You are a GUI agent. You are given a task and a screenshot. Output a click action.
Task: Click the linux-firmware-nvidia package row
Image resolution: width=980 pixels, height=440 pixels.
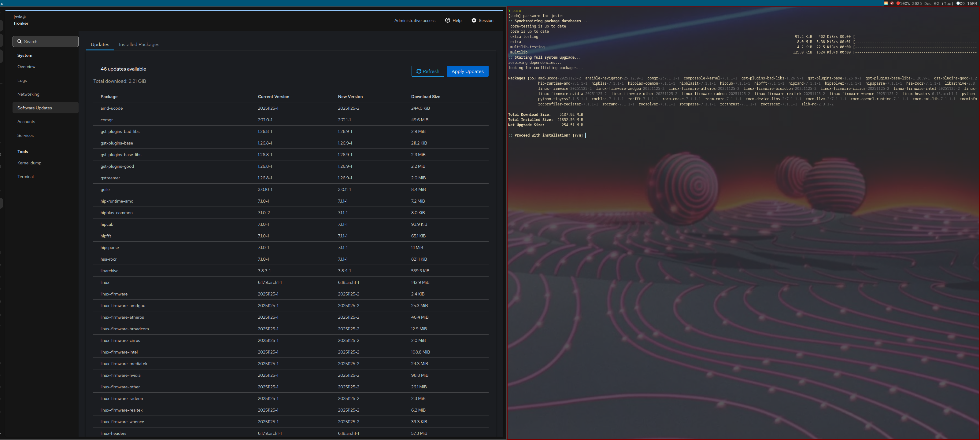tap(120, 375)
